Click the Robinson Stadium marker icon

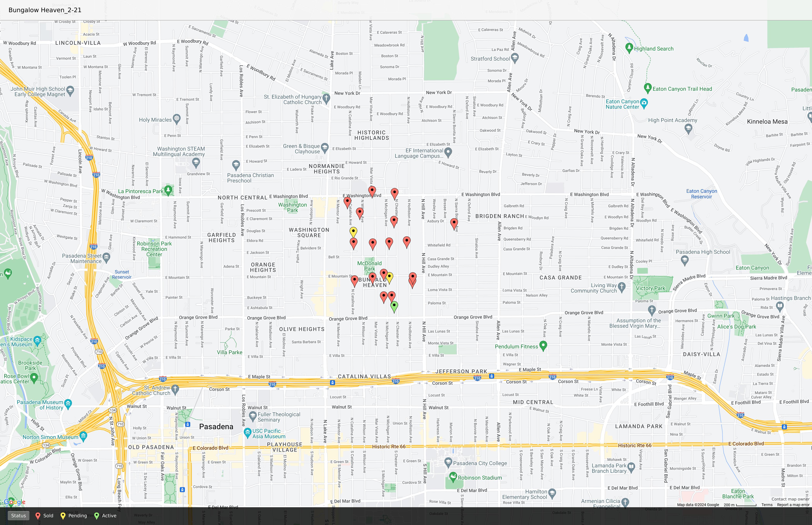(x=453, y=477)
